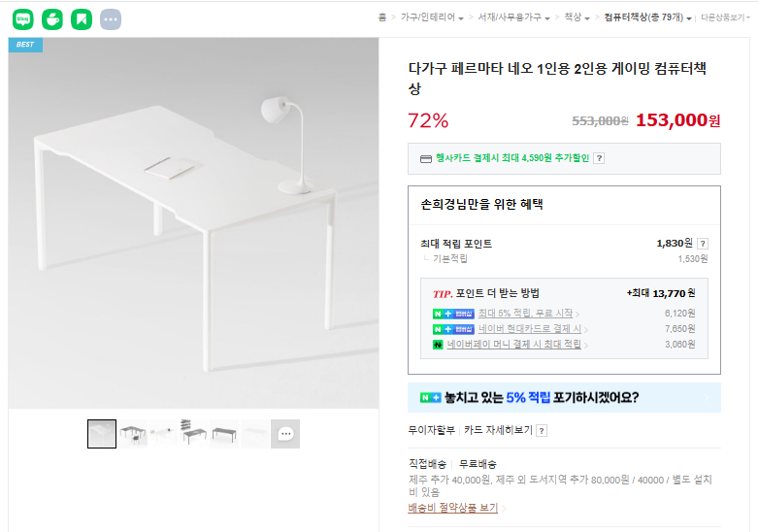This screenshot has width=758, height=532.
Task: Open 다른상품보기 link
Action: pos(724,17)
